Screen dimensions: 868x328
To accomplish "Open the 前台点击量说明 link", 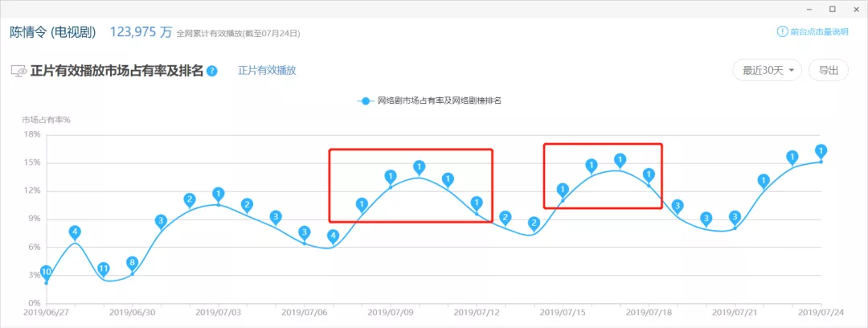I will pos(818,32).
